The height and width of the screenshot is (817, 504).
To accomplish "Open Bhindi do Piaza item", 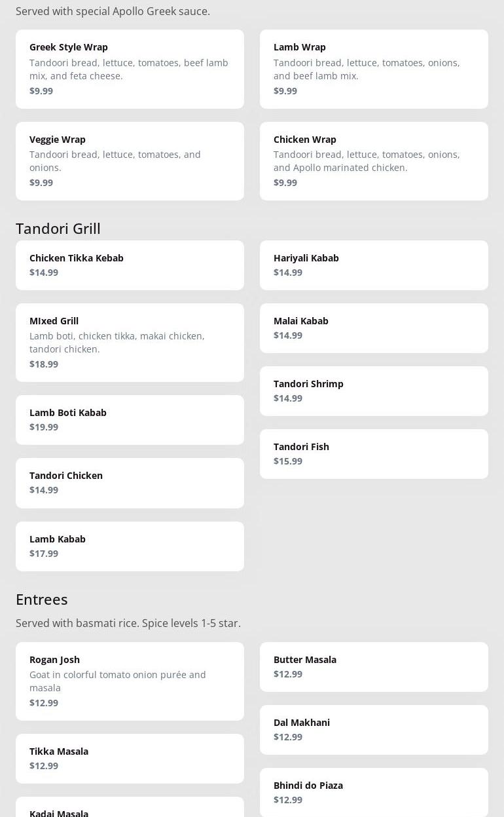I will pyautogui.click(x=374, y=791).
